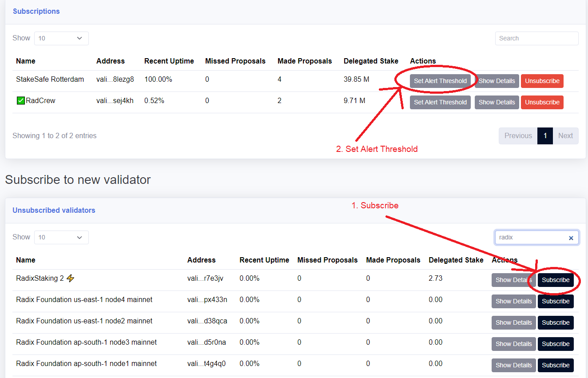Show Details for ap-south-1 node1 mainnet
This screenshot has width=588, height=378.
pos(513,365)
